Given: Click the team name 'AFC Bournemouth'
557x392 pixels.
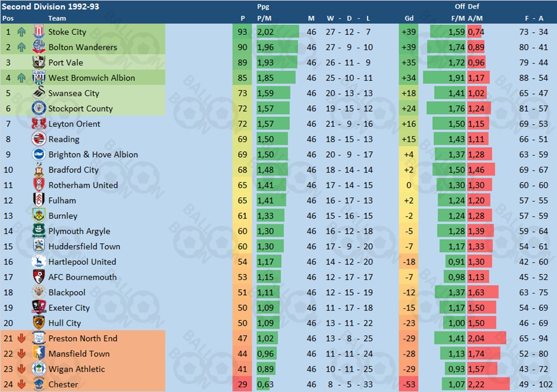Looking at the screenshot, I should point(83,277).
